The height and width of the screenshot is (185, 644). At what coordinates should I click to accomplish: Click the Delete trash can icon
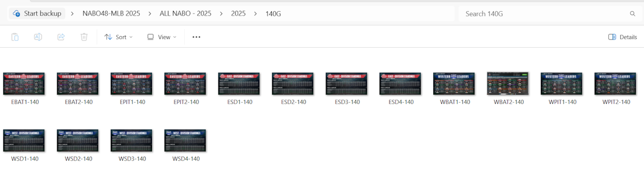click(84, 37)
